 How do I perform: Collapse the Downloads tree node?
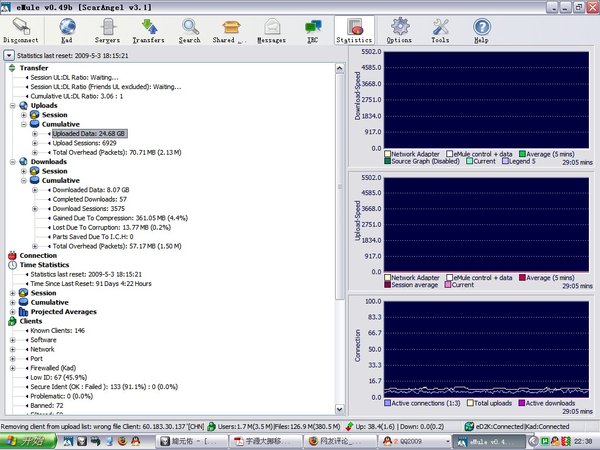click(x=12, y=162)
